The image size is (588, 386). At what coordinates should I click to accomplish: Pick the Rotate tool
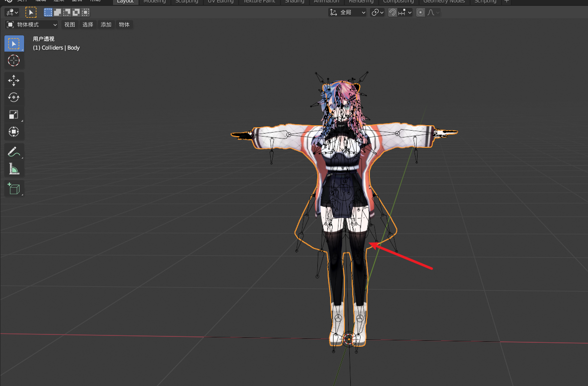pyautogui.click(x=14, y=97)
